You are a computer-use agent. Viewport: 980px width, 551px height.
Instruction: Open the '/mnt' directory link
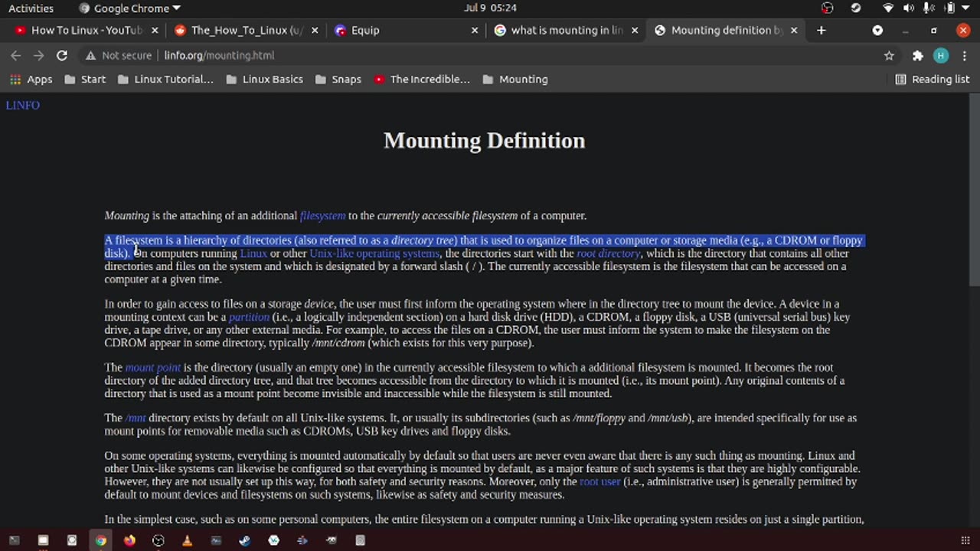pos(136,418)
